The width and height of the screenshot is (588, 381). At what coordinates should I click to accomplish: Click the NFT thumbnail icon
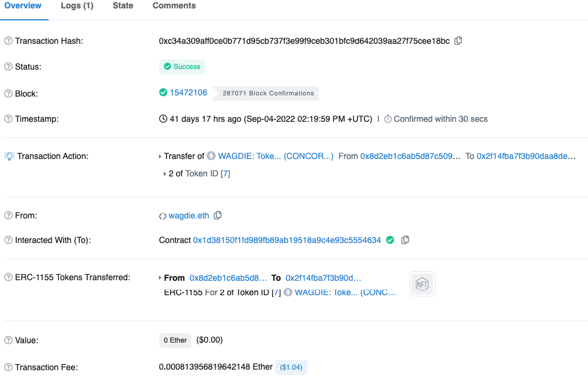click(x=423, y=284)
